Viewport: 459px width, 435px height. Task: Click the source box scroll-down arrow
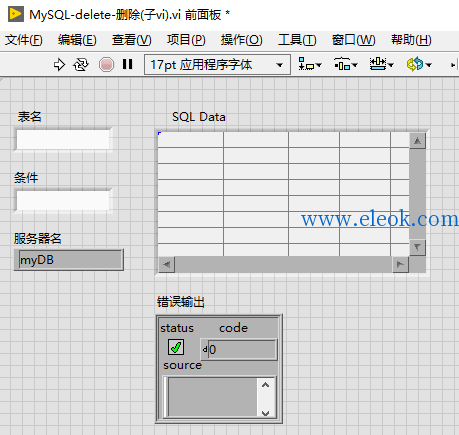pos(266,413)
